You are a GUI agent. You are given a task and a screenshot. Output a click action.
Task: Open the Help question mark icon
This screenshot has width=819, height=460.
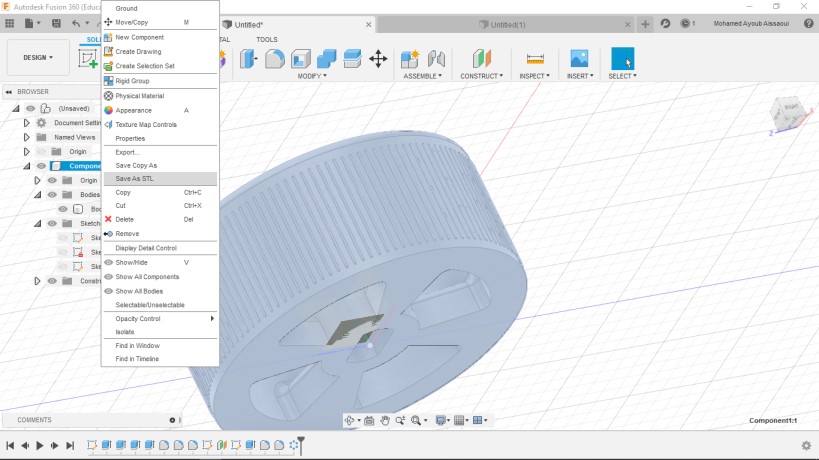pos(809,23)
